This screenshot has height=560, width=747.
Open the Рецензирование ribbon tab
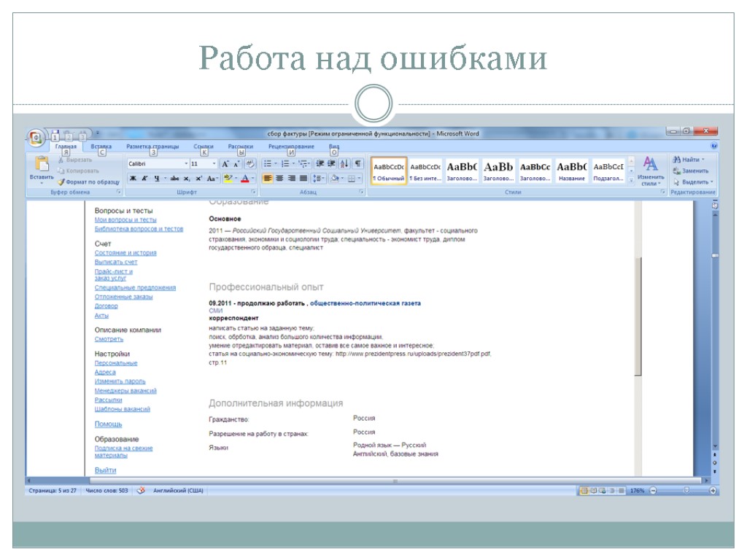point(291,146)
